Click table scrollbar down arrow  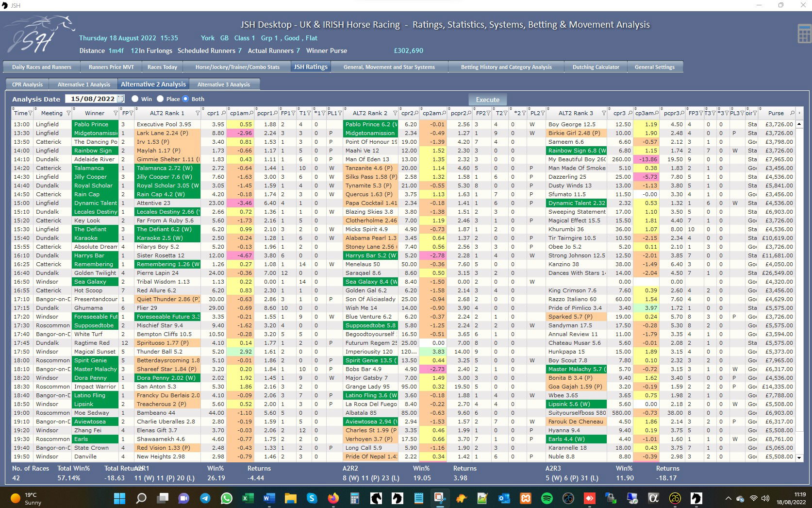[799, 457]
